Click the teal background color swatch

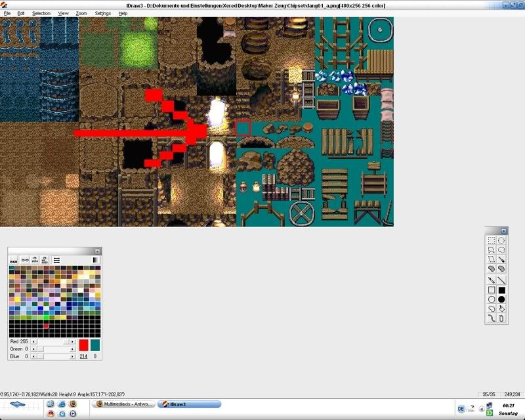(95, 345)
